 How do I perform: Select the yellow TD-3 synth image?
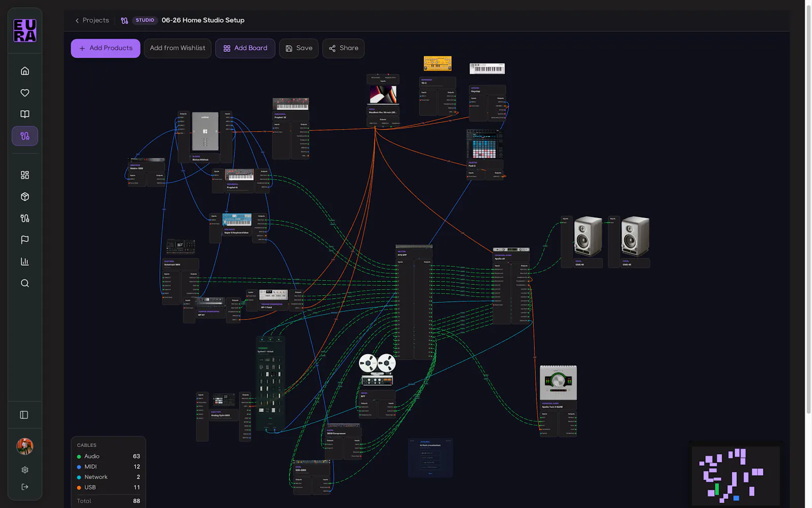pyautogui.click(x=437, y=63)
